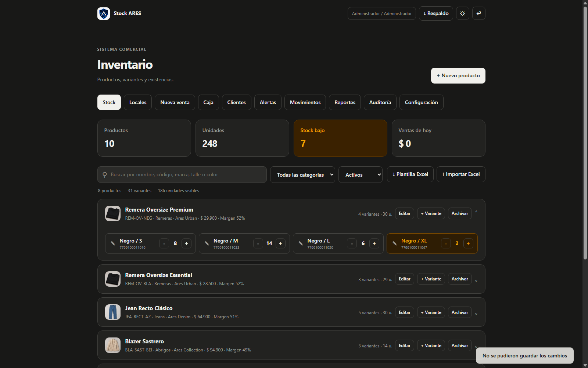Archive Blazer Sastrero
588x368 pixels.
[460, 346]
